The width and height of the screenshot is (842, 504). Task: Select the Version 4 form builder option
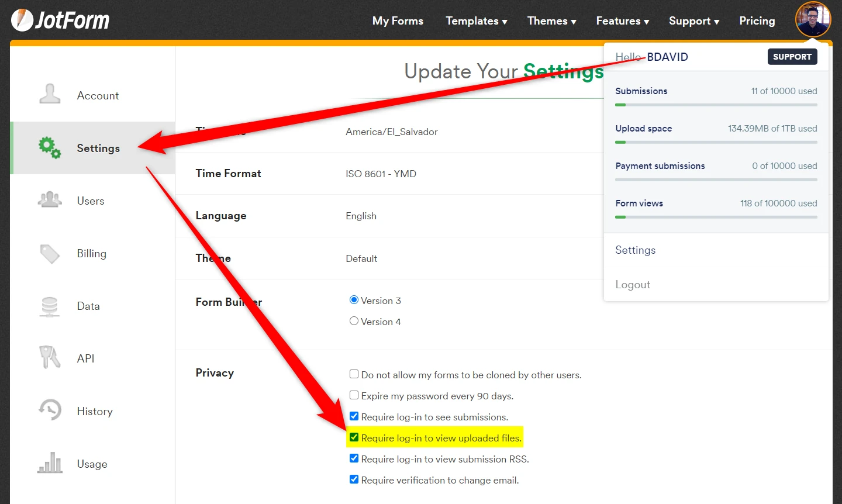pyautogui.click(x=354, y=321)
